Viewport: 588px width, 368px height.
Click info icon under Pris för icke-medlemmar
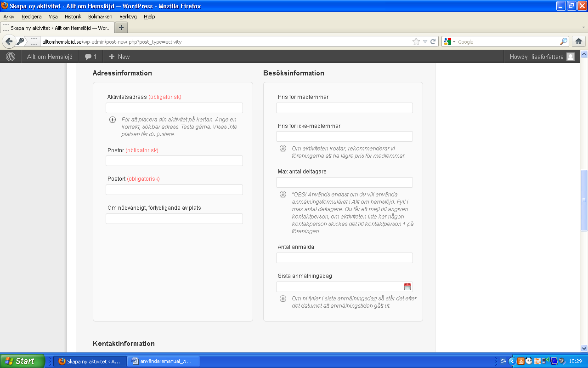[283, 148]
